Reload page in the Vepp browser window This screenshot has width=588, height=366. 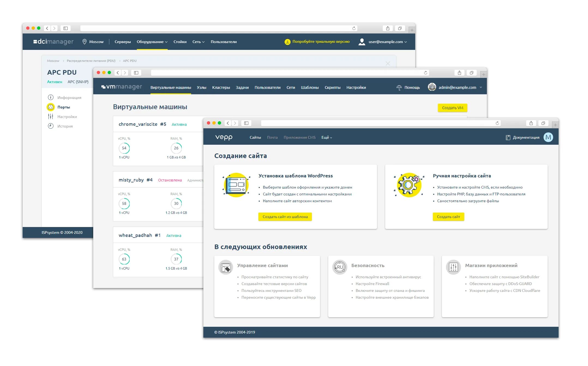coord(497,123)
